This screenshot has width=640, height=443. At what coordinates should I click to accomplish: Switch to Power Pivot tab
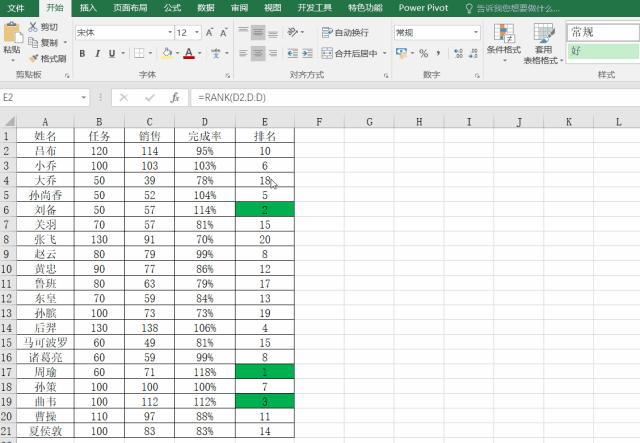pyautogui.click(x=423, y=8)
